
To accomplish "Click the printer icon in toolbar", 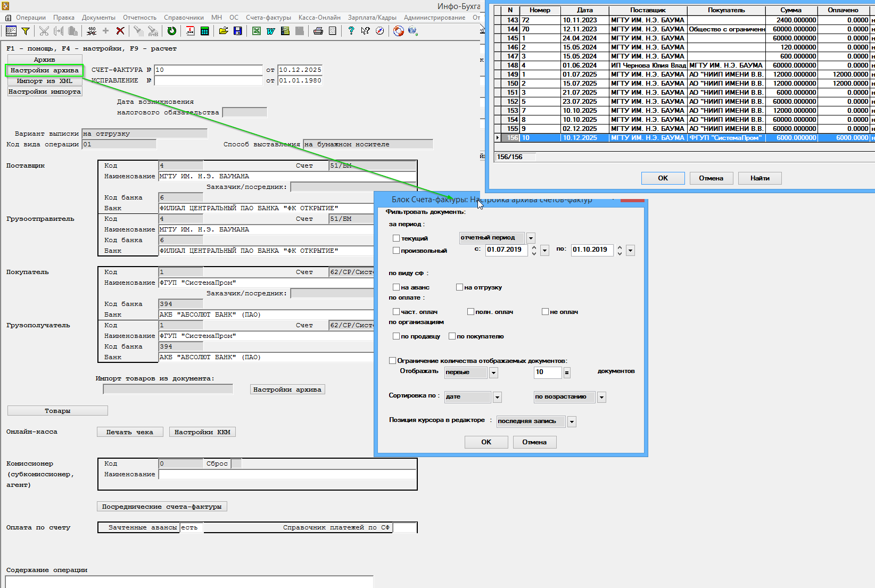I will pos(318,31).
